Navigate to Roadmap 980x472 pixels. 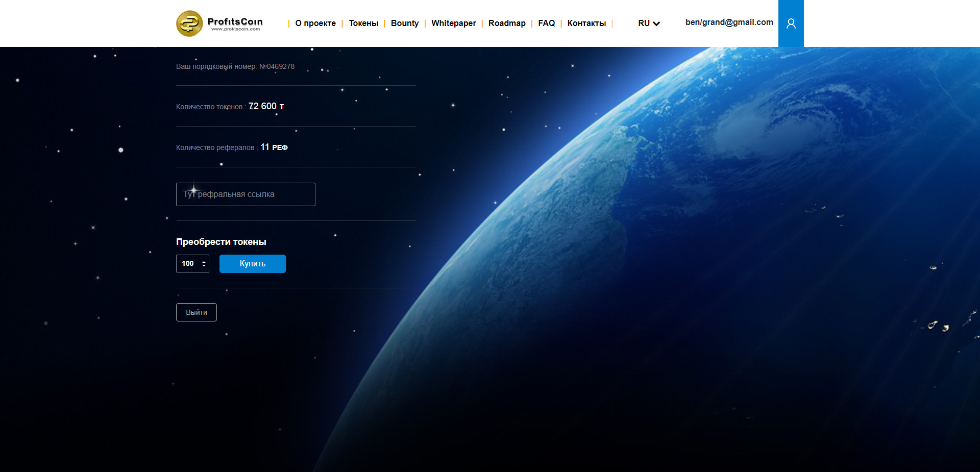click(506, 23)
